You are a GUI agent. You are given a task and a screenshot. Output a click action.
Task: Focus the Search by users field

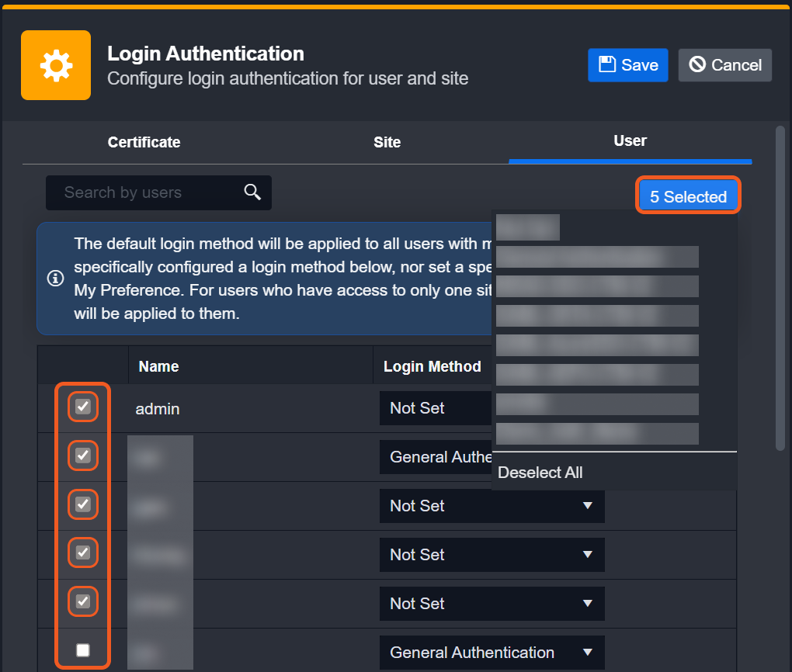(x=148, y=192)
